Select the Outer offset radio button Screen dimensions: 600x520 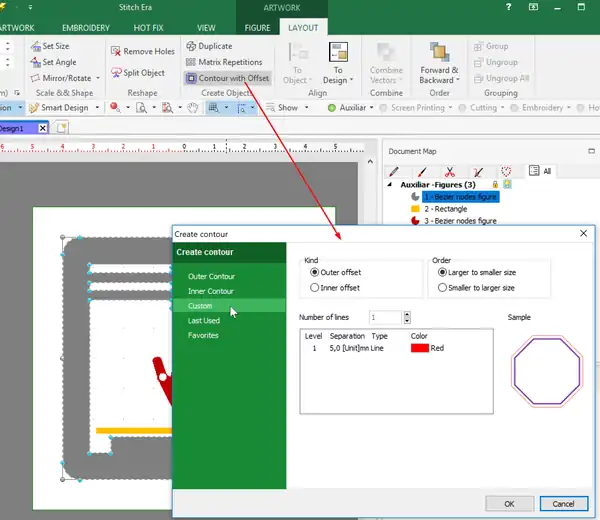click(314, 272)
